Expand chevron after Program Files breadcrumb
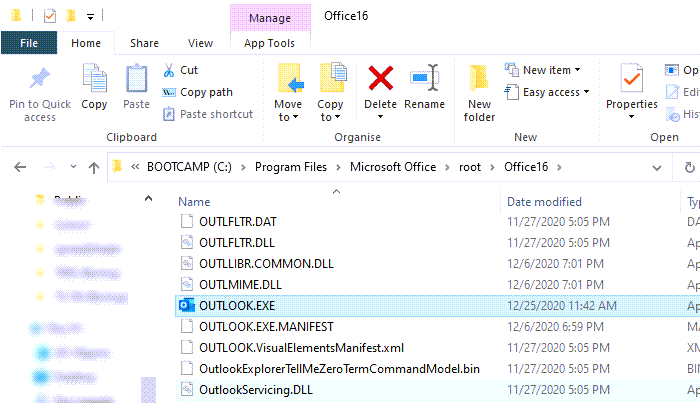Screen dimensions: 700x403 (x=338, y=167)
